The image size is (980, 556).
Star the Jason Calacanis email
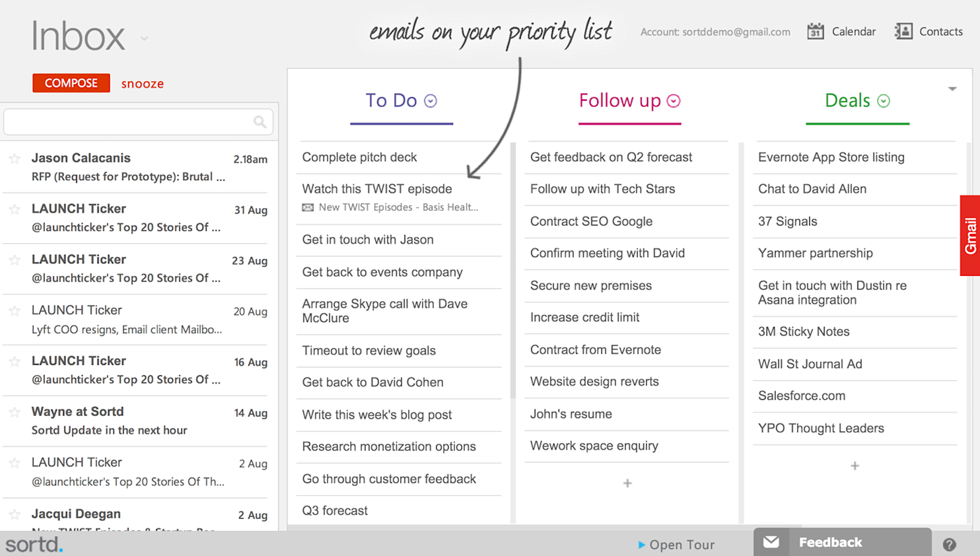(x=14, y=159)
